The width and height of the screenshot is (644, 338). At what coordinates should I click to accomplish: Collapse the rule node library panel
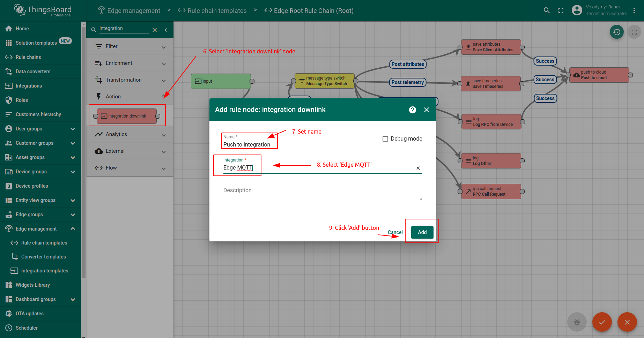pyautogui.click(x=166, y=30)
